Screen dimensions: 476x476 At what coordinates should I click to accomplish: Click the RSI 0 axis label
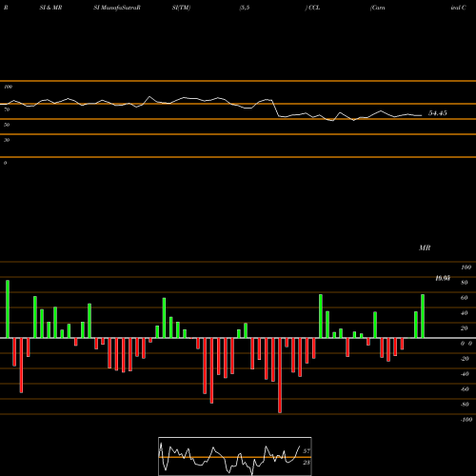click(x=5, y=163)
